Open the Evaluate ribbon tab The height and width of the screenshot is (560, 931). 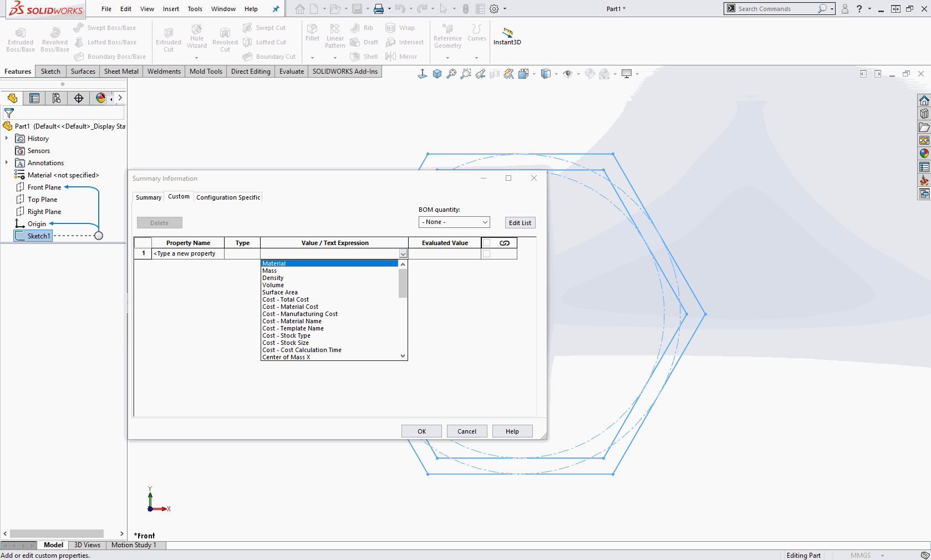[291, 72]
